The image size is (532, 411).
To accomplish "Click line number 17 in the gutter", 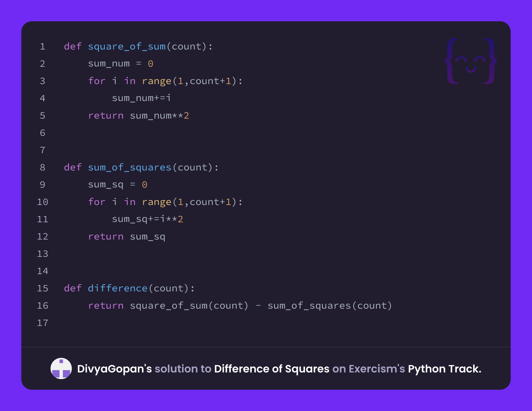I will point(43,323).
